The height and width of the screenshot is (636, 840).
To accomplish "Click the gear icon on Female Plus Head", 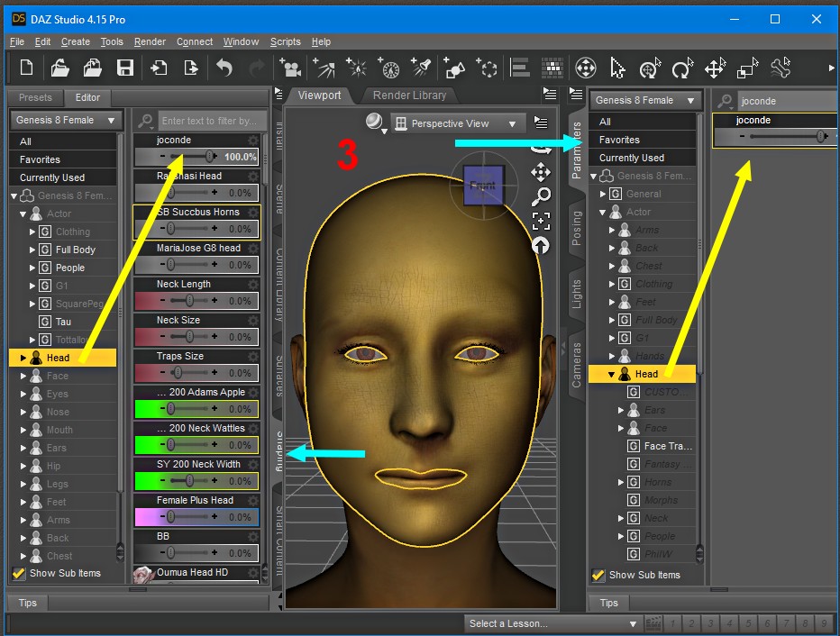I will pyautogui.click(x=253, y=501).
